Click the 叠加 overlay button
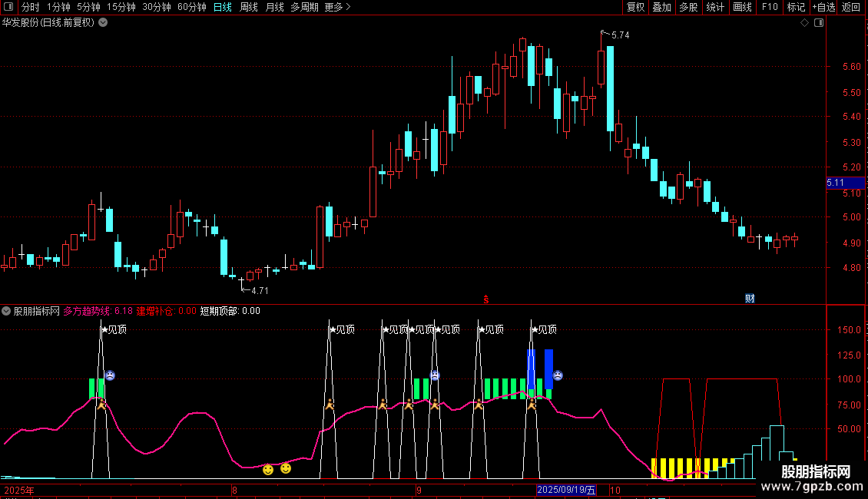This screenshot has width=868, height=499. pyautogui.click(x=661, y=7)
